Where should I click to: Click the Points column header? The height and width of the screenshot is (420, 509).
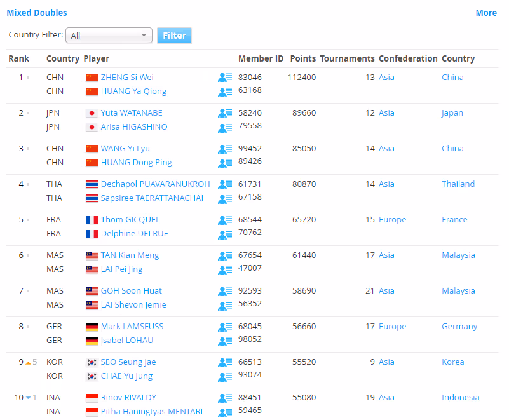coord(302,58)
